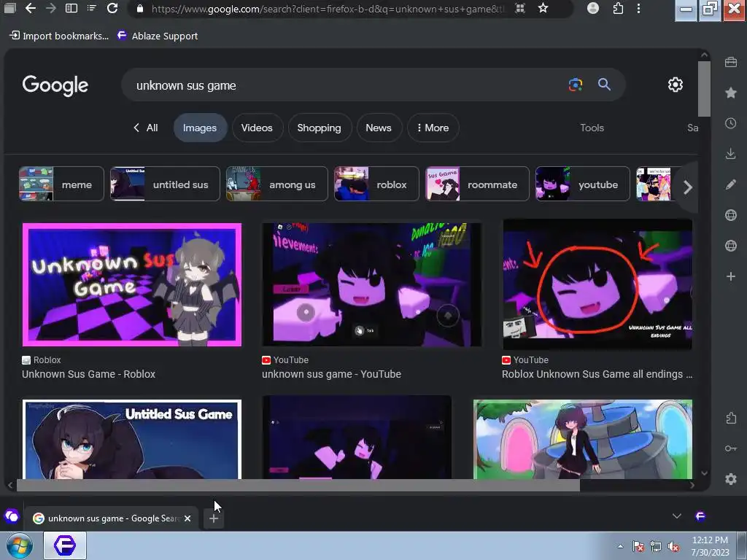Image resolution: width=747 pixels, height=560 pixels.
Task: Click the vertical page scrollbar thumb
Action: (x=704, y=88)
